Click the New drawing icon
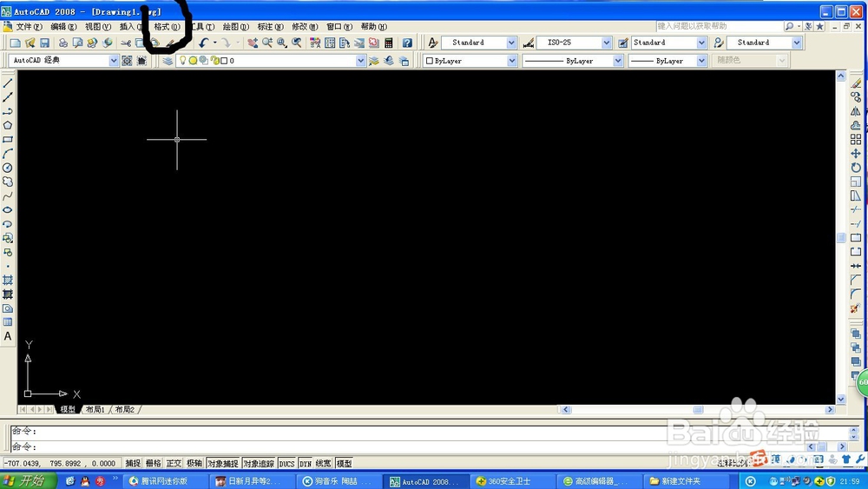Image resolution: width=868 pixels, height=489 pixels. (x=16, y=43)
